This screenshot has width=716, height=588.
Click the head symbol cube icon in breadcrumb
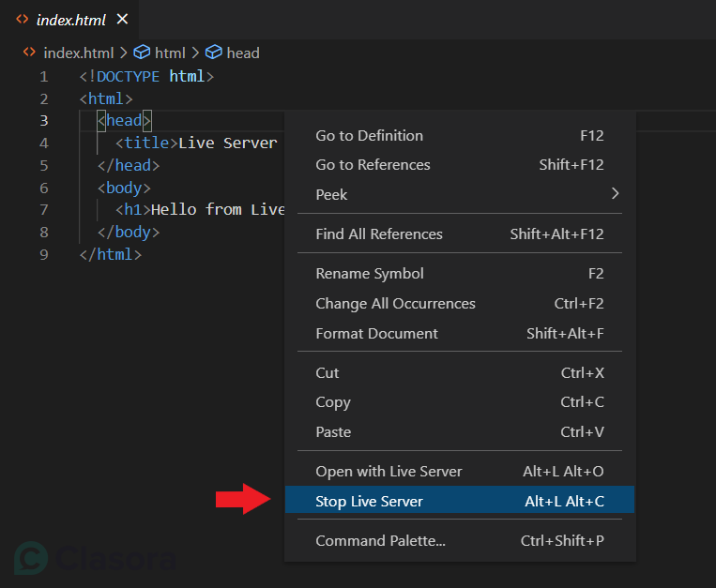point(214,53)
